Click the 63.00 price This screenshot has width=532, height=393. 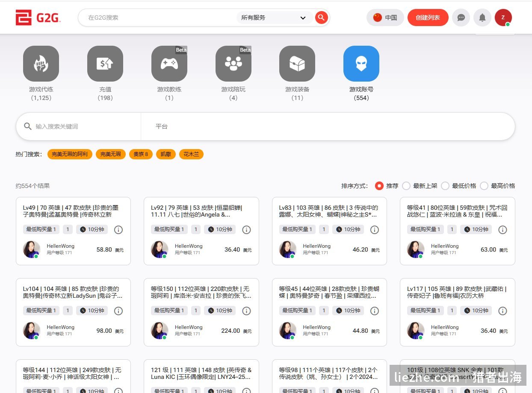[488, 249]
